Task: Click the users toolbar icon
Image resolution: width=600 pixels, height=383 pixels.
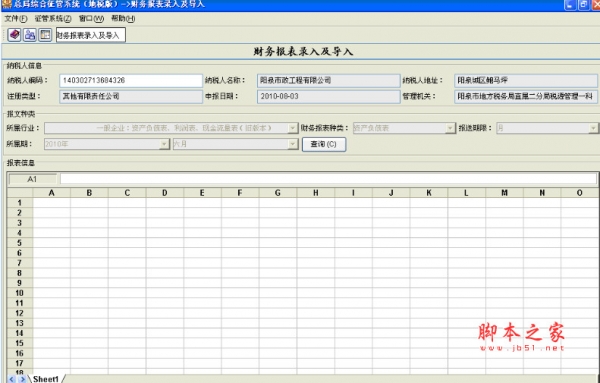Action: tap(29, 35)
